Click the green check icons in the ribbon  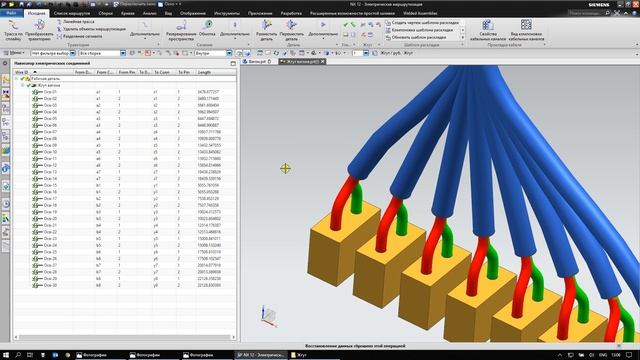tap(349, 25)
